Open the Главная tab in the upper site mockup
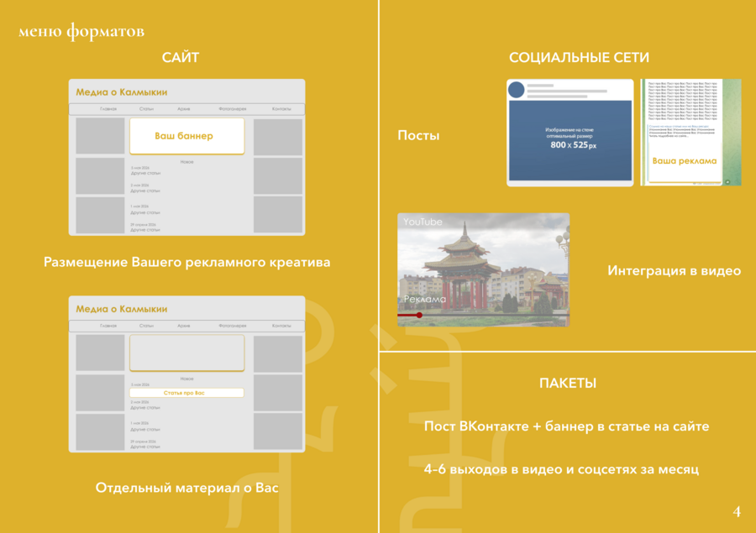 tap(108, 109)
